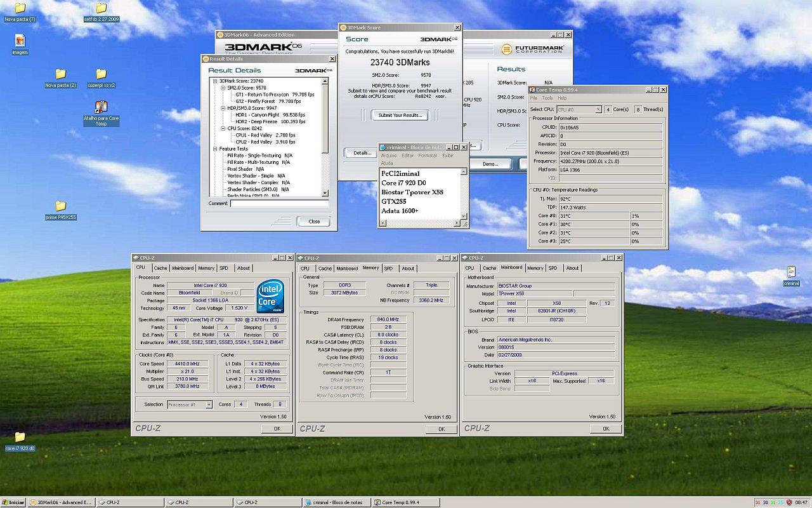The height and width of the screenshot is (508, 812).
Task: Select the criminal text file on desktop
Action: (791, 276)
